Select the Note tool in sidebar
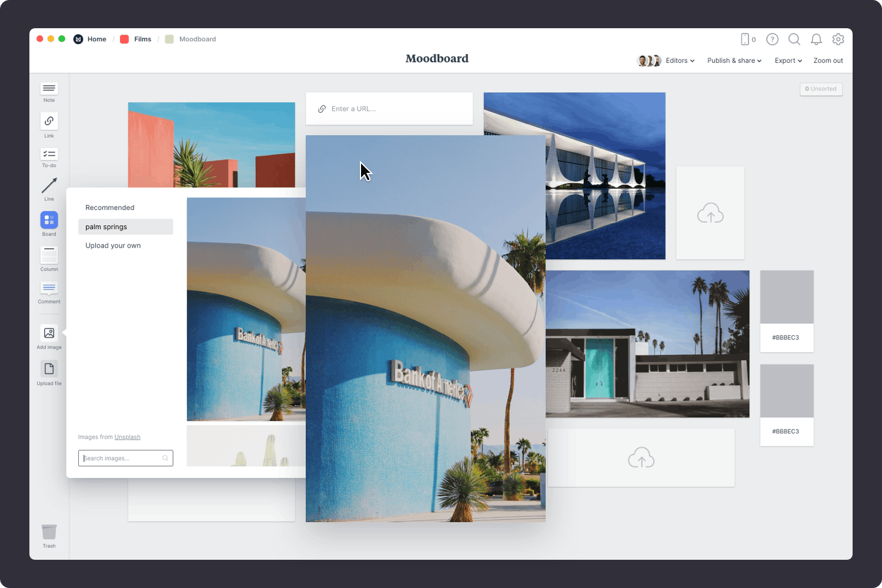Image resolution: width=882 pixels, height=588 pixels. (49, 89)
